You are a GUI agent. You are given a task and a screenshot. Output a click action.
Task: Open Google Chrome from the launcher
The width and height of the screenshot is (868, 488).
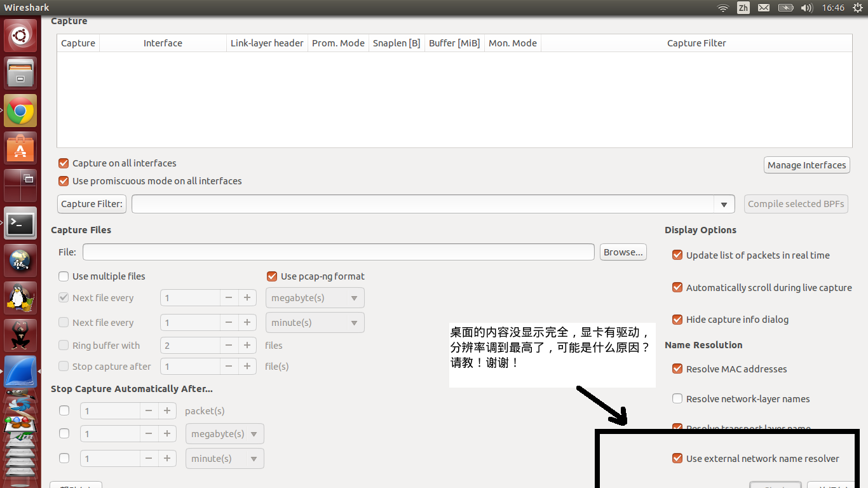click(x=20, y=111)
